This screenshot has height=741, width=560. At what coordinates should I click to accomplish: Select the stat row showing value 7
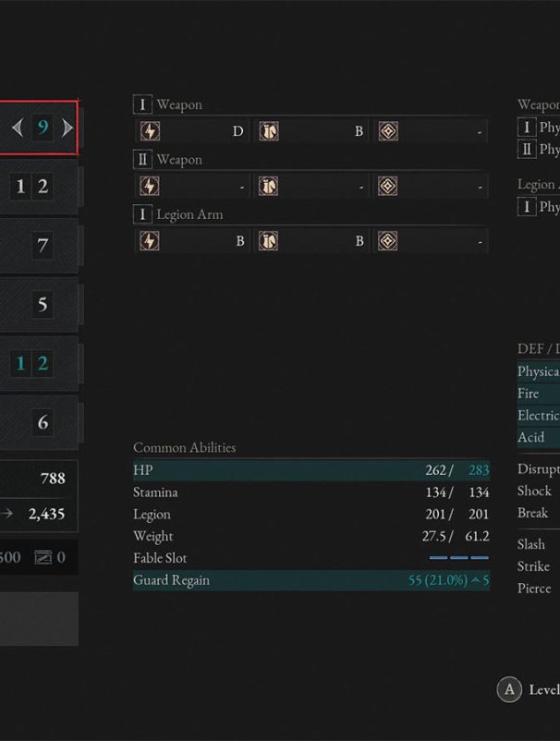[39, 245]
